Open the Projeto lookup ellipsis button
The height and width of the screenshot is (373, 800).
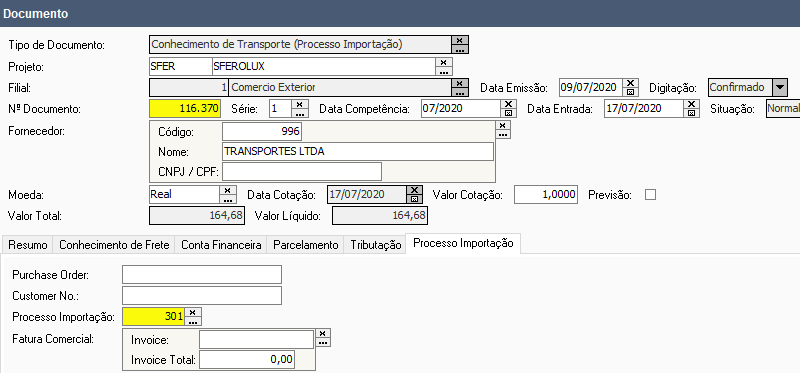tap(443, 71)
